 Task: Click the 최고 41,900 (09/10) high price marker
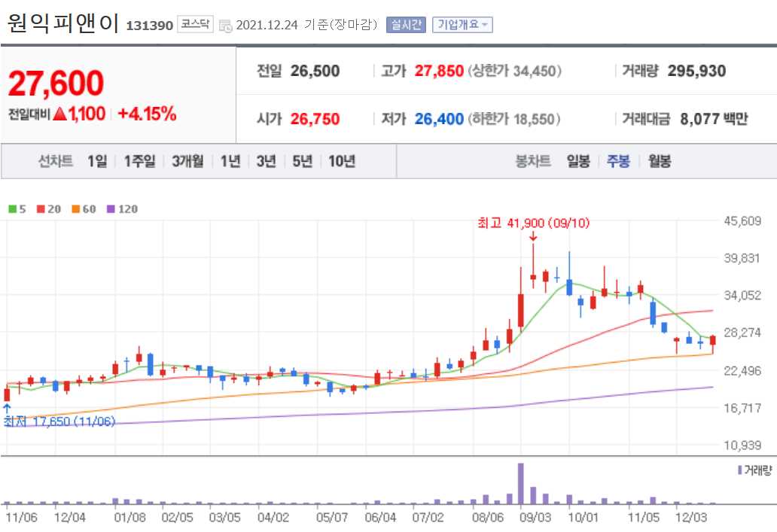pyautogui.click(x=532, y=223)
